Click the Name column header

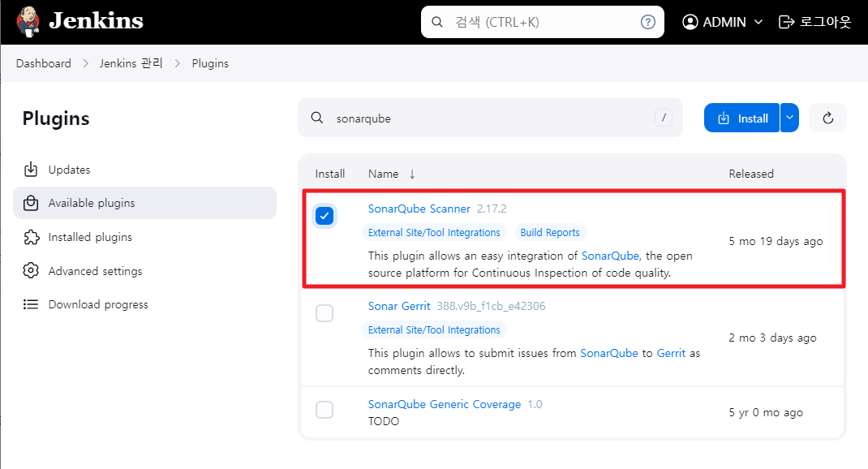pyautogui.click(x=383, y=174)
